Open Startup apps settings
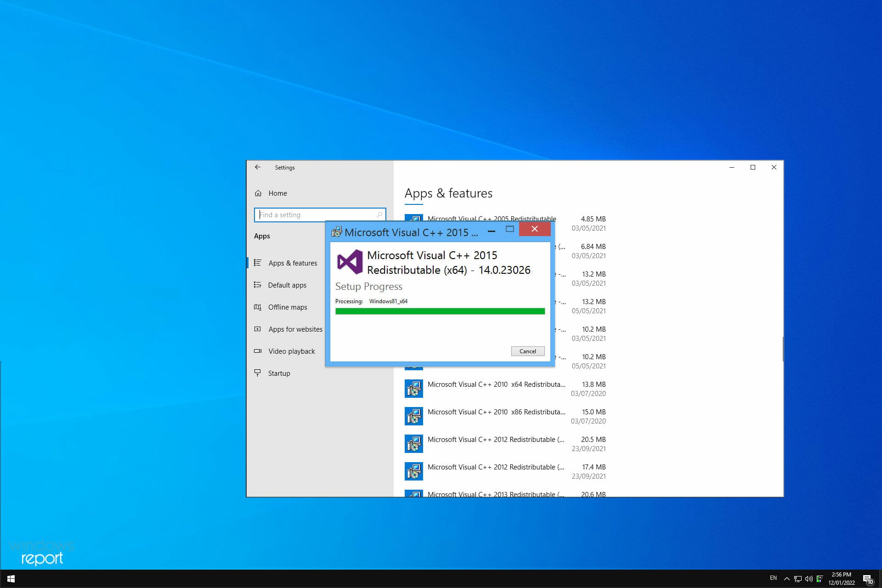The width and height of the screenshot is (882, 588). click(279, 373)
